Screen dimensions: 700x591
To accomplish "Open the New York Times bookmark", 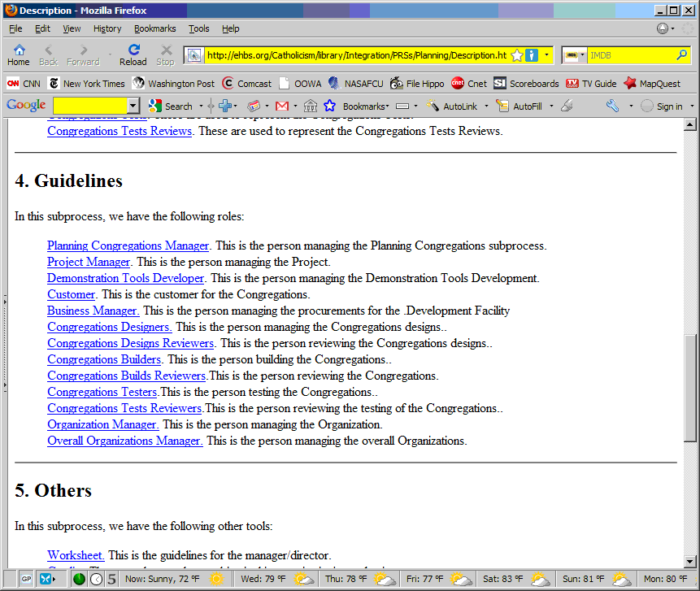I will [x=87, y=84].
